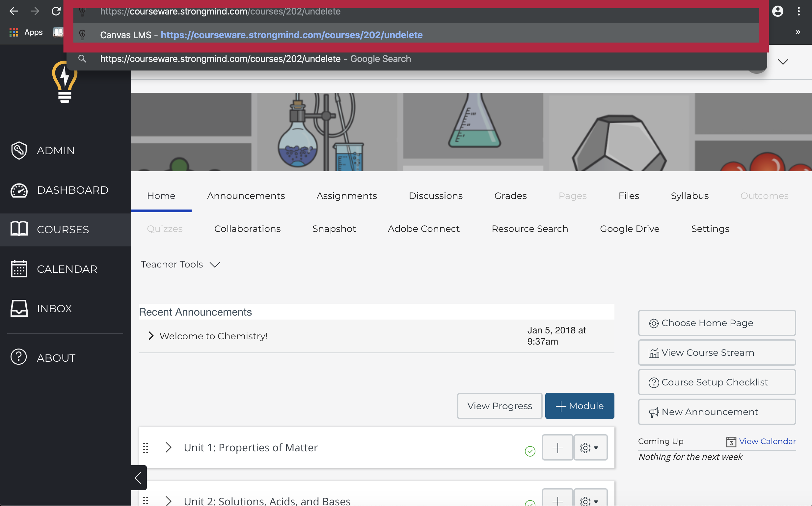
Task: Open Inbox from the sidebar
Action: [66, 309]
